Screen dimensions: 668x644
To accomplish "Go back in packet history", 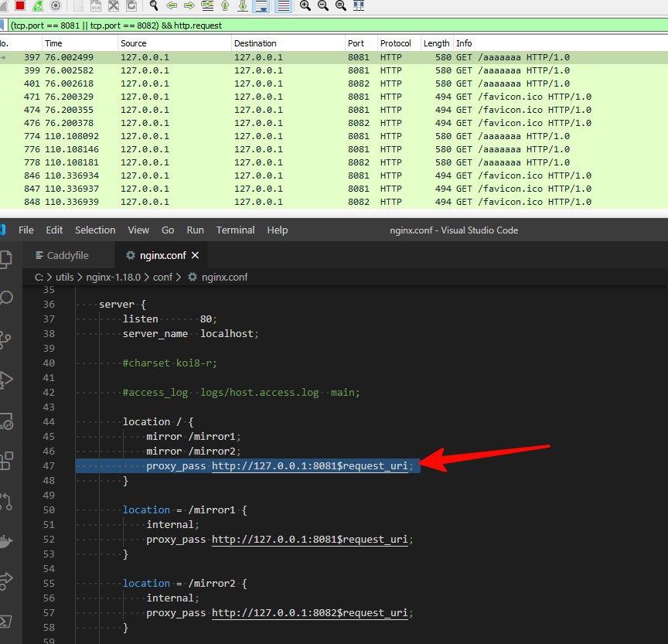I will [x=172, y=5].
